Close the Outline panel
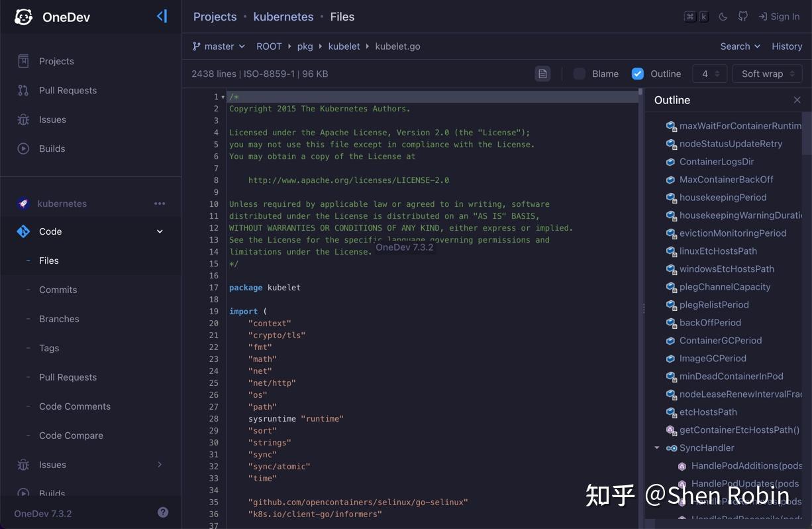Image resolution: width=812 pixels, height=529 pixels. tap(797, 99)
